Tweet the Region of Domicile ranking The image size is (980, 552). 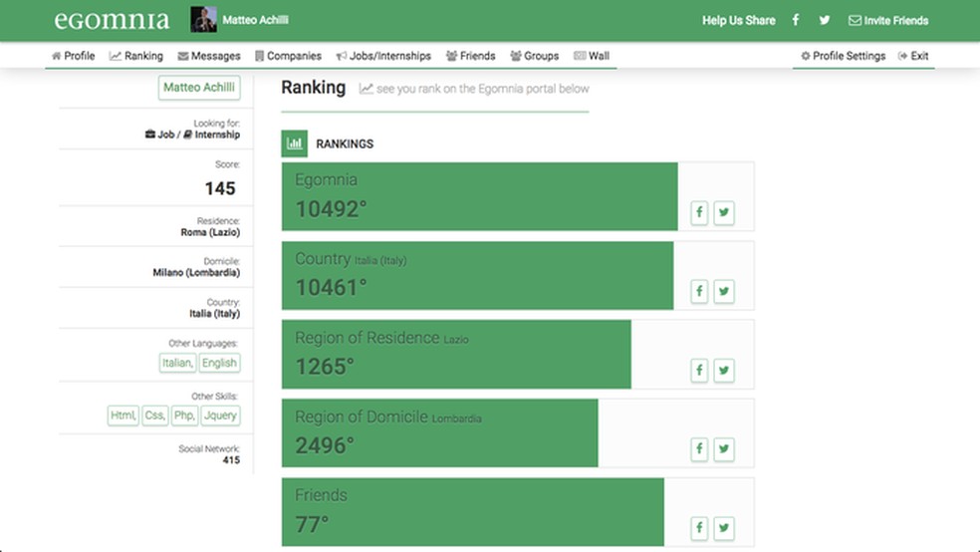click(724, 448)
